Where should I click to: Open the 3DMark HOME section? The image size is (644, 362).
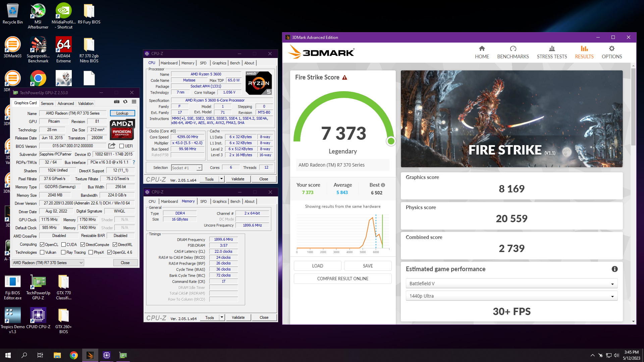[x=482, y=53]
